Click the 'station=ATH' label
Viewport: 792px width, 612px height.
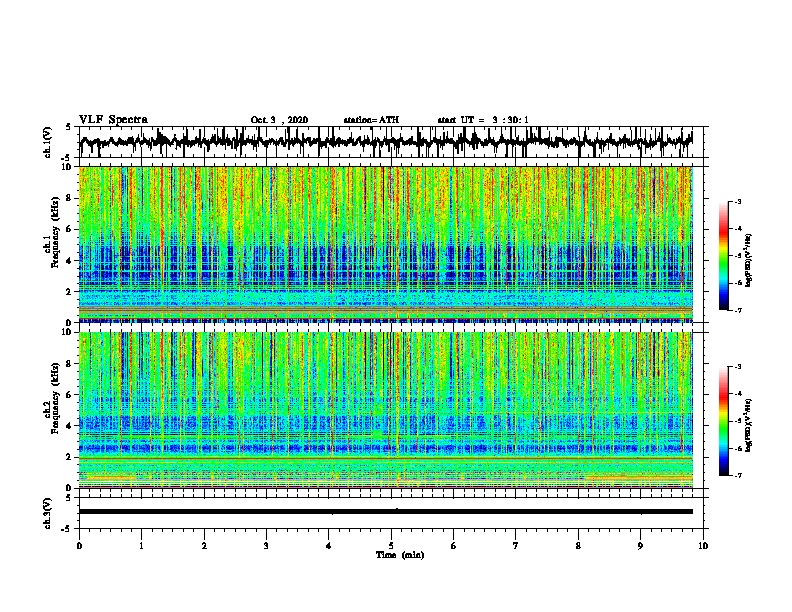click(x=371, y=120)
